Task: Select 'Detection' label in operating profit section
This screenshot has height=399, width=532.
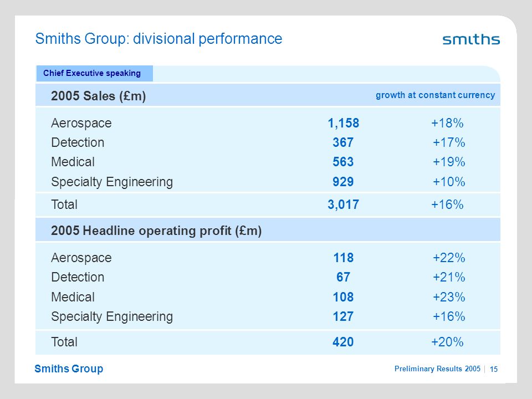Action: click(x=78, y=277)
